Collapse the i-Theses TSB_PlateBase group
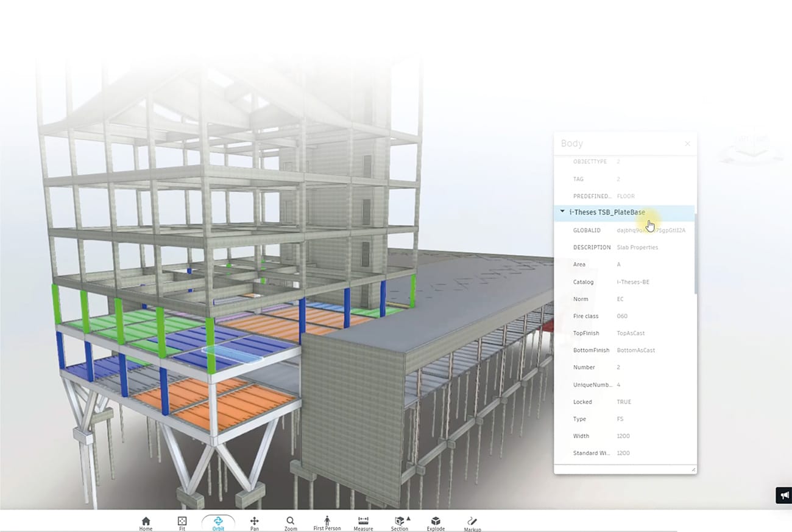 (562, 212)
